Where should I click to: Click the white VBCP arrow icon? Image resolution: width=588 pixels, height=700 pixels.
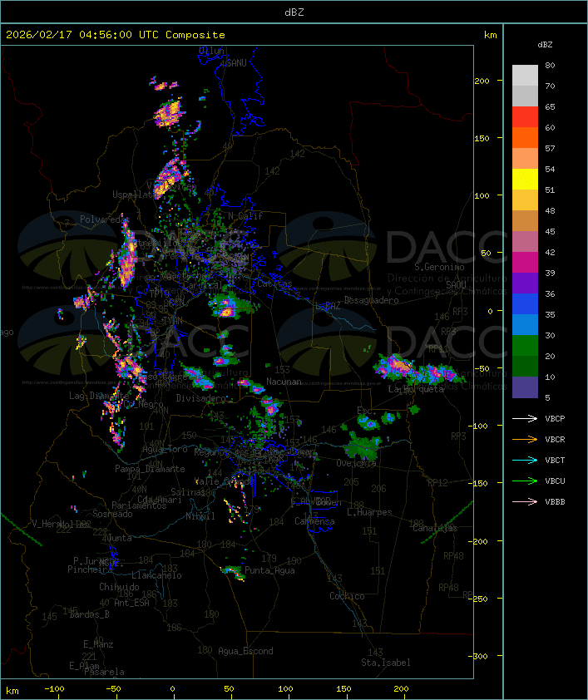coord(525,418)
